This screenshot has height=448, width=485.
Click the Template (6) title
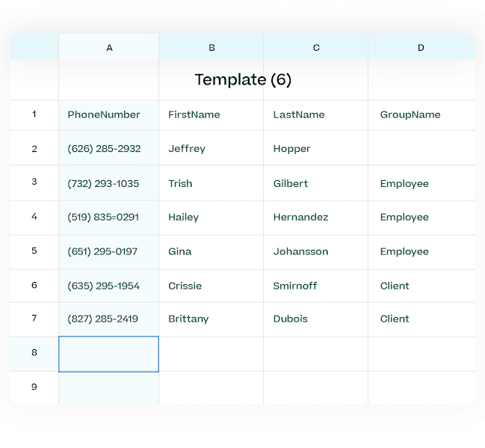point(243,80)
